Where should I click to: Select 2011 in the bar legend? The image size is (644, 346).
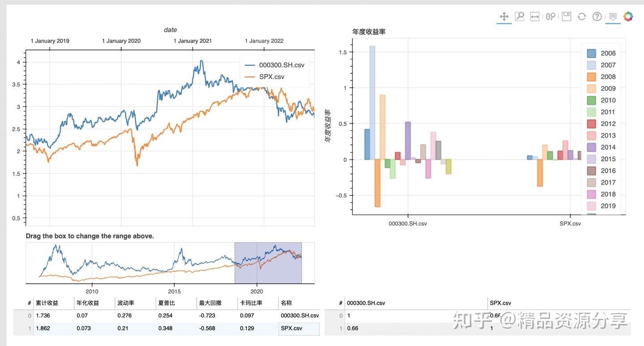tap(602, 112)
